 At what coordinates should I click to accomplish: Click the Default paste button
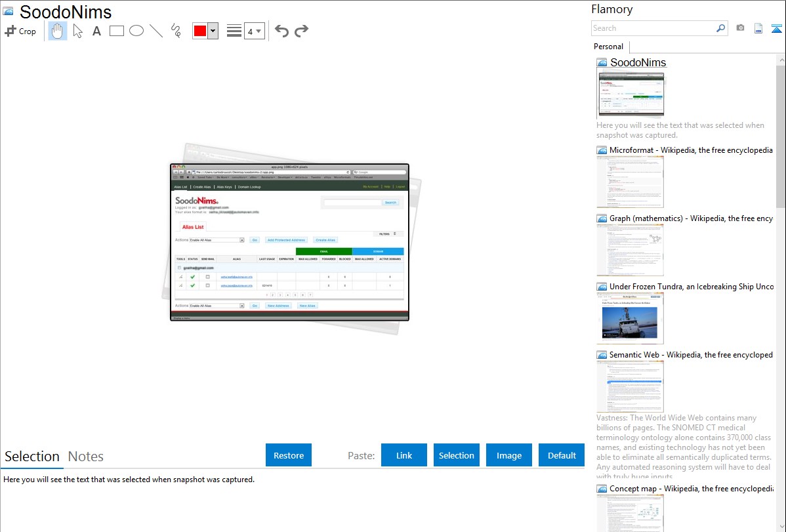(562, 455)
